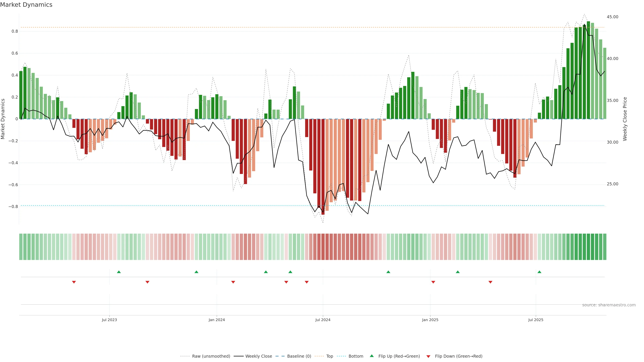This screenshot has height=362, width=644.
Task: Click the red flip-down marker just before Jul 2024
Action: 307,282
